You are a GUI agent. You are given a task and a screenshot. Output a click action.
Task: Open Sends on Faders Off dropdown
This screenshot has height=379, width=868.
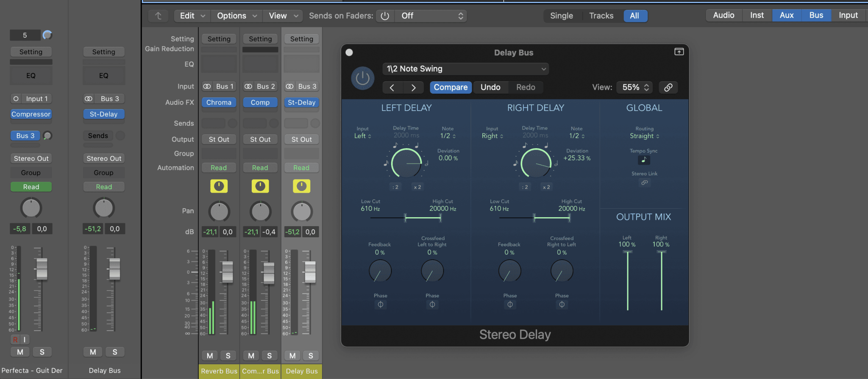(x=431, y=16)
